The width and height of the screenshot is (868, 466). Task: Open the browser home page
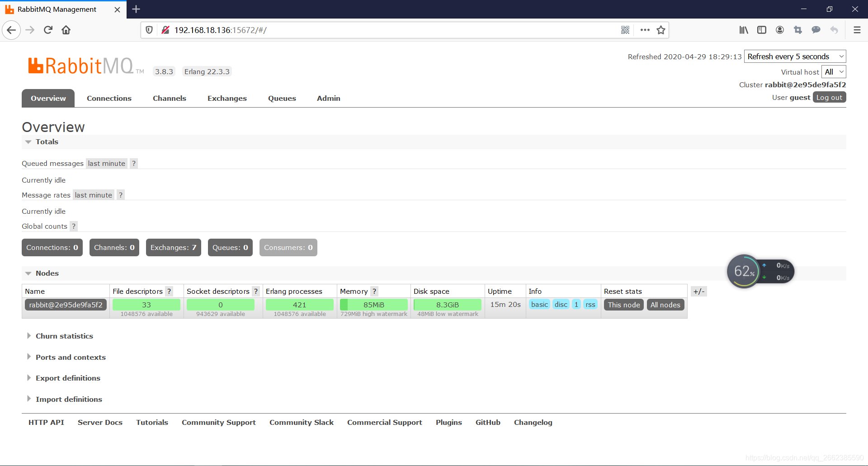coord(66,30)
